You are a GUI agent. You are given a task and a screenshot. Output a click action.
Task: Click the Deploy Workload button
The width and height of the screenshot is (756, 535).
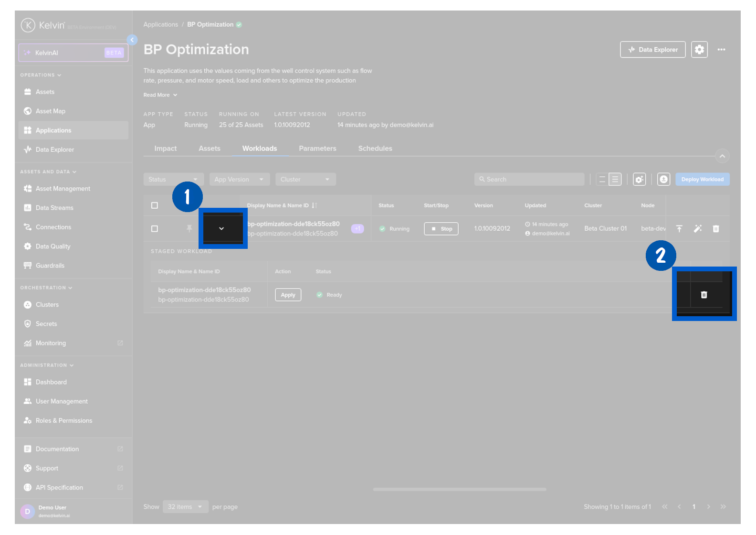click(702, 180)
